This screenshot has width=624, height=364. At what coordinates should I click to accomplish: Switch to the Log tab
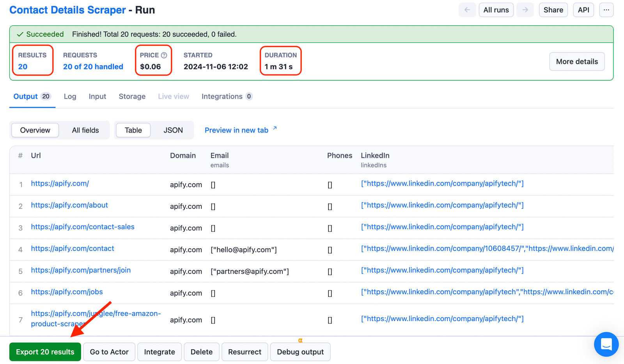[x=70, y=96]
